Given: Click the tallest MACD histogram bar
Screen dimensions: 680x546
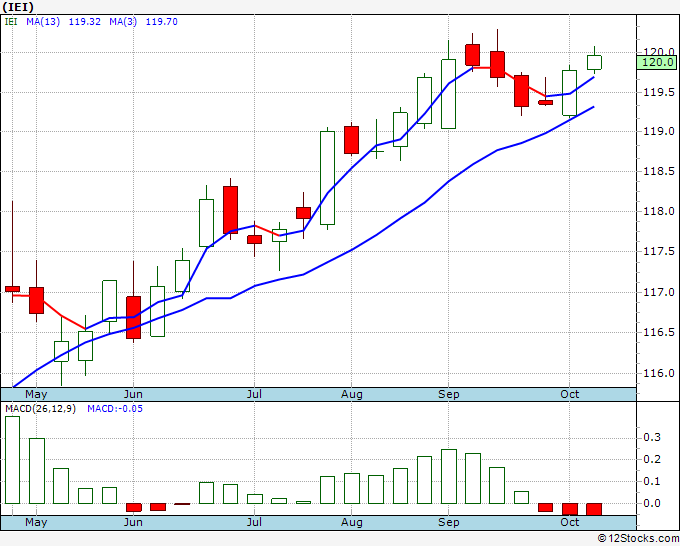Looking at the screenshot, I should pyautogui.click(x=13, y=460).
